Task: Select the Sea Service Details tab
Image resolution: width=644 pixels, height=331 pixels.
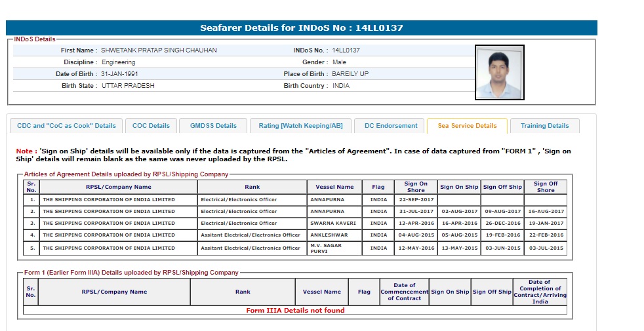Action: pos(467,126)
